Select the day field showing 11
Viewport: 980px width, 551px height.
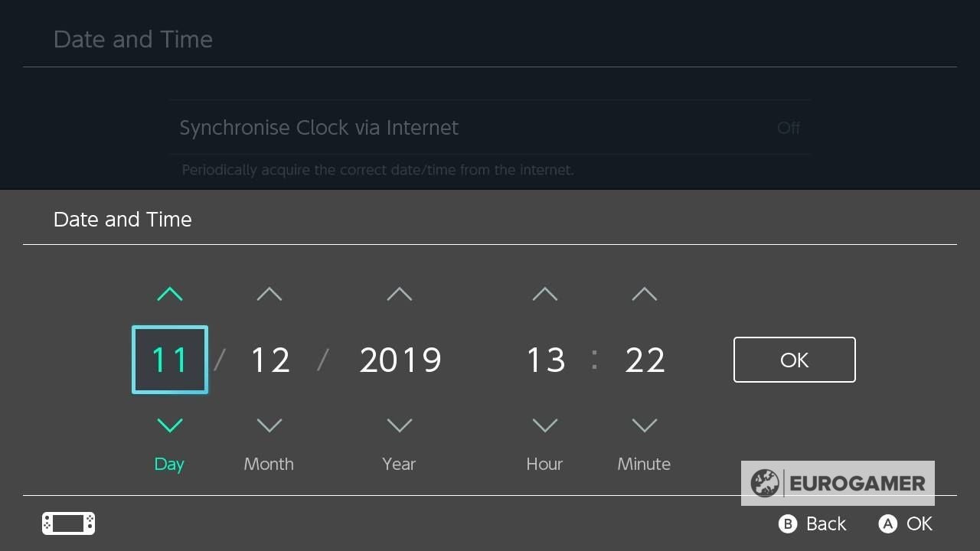[170, 360]
